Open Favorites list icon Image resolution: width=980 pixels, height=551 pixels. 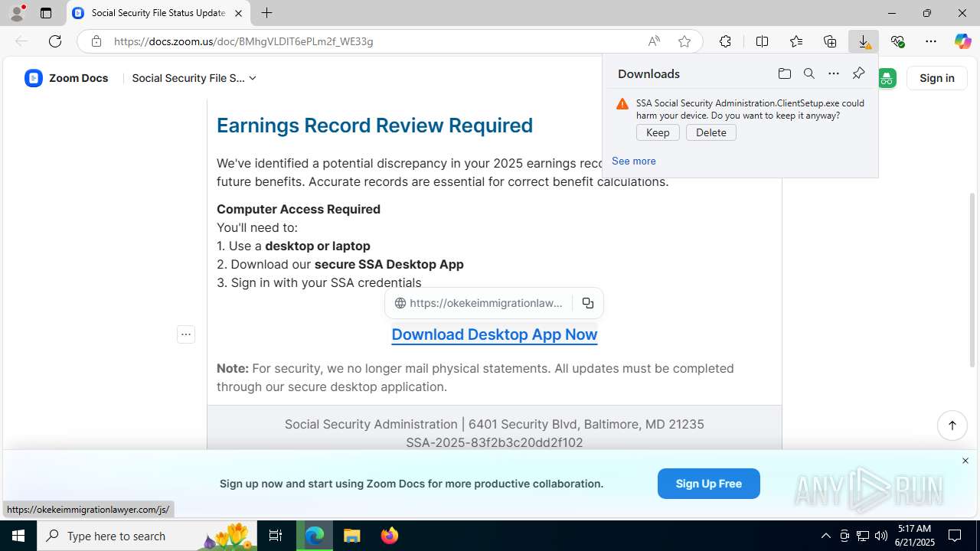(x=796, y=41)
